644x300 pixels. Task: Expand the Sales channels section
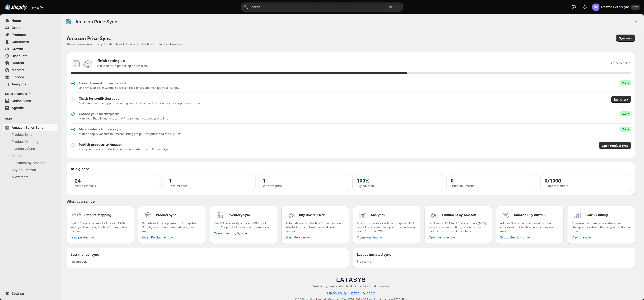coord(18,94)
